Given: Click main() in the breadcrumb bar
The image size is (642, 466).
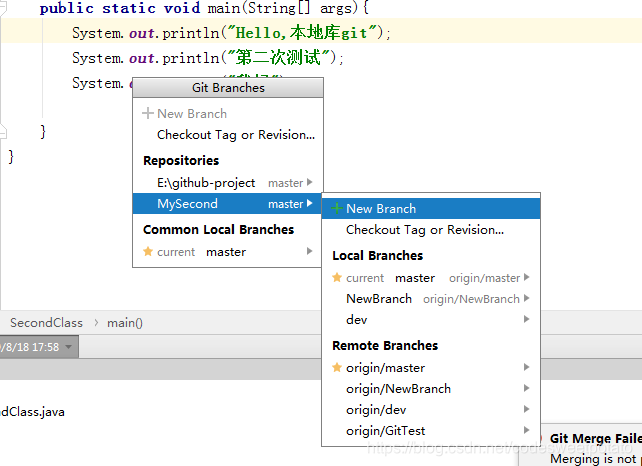Looking at the screenshot, I should pos(125,323).
